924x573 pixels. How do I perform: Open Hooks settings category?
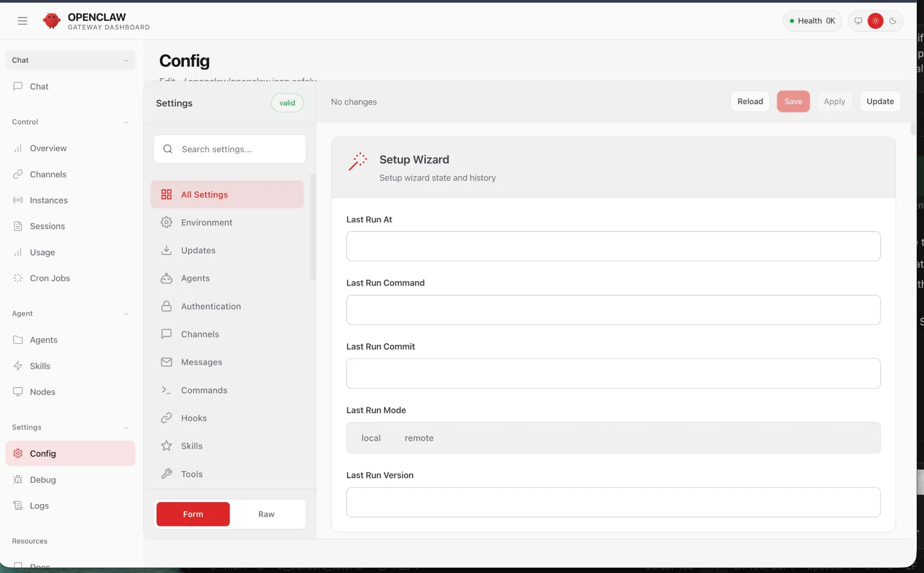pyautogui.click(x=227, y=418)
